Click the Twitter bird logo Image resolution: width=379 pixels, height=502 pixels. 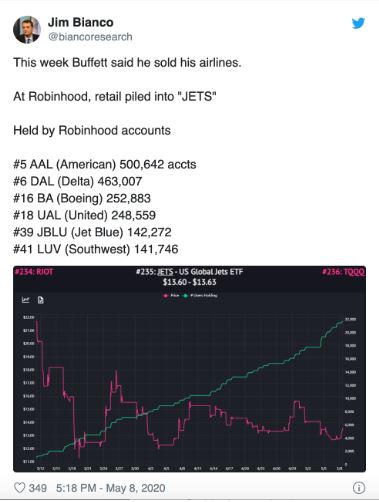tap(358, 23)
